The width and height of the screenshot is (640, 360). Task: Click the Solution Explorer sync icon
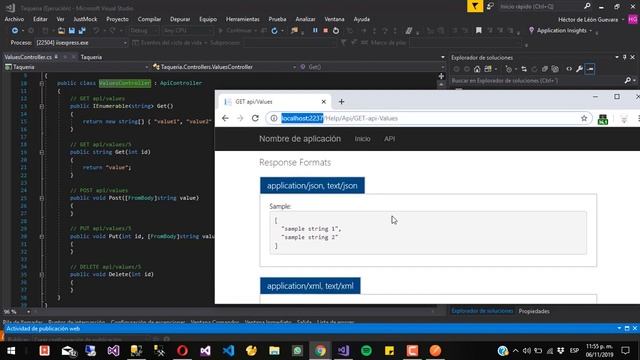[524, 69]
